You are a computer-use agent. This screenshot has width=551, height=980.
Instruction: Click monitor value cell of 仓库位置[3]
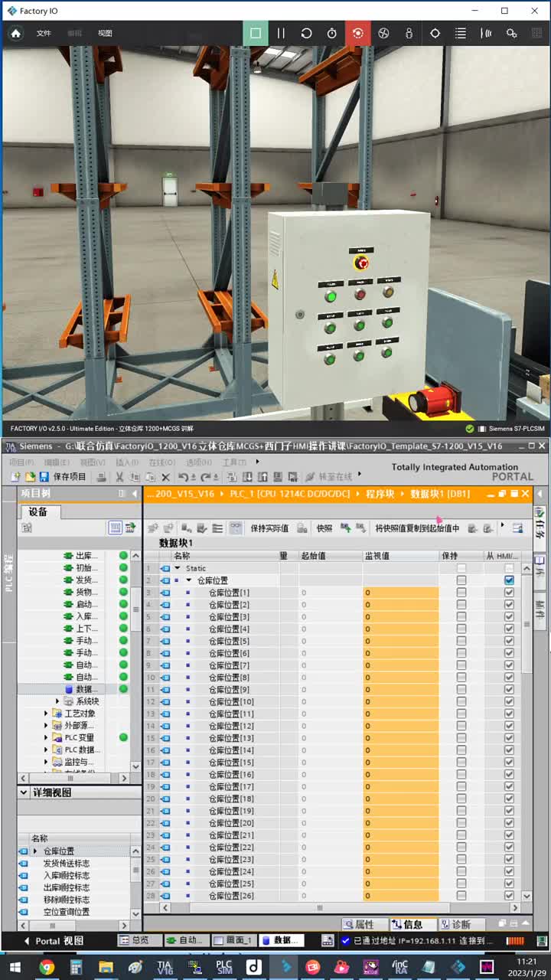[x=400, y=617]
